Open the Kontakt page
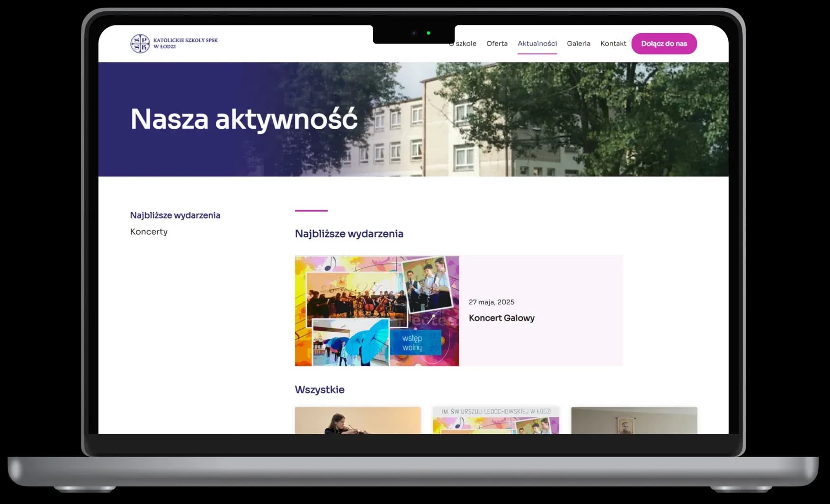This screenshot has height=504, width=830. (613, 44)
